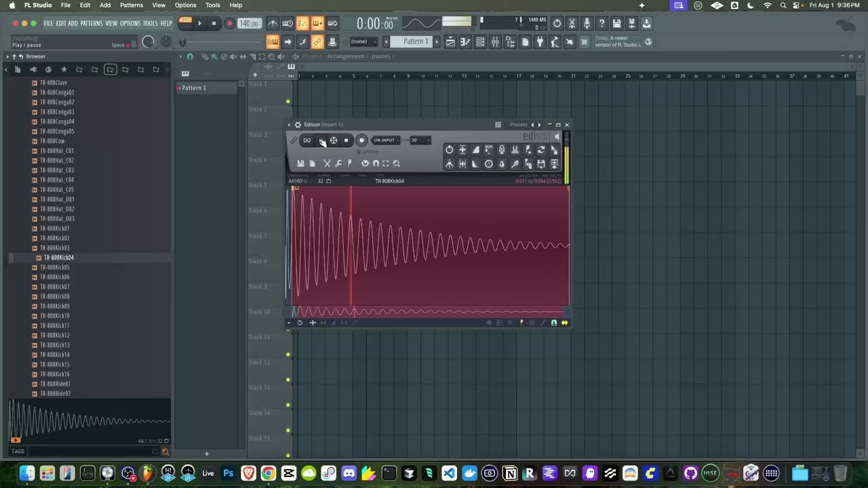Click the main transport stop button

[214, 23]
